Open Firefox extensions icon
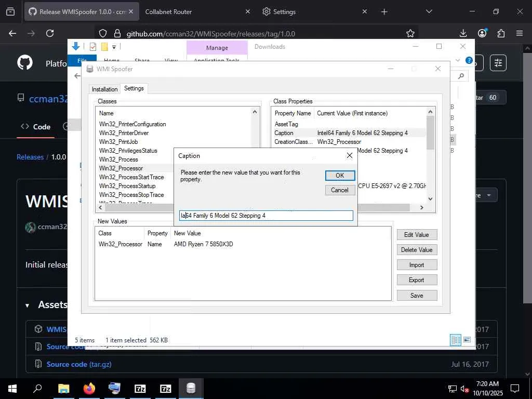 tap(501, 33)
